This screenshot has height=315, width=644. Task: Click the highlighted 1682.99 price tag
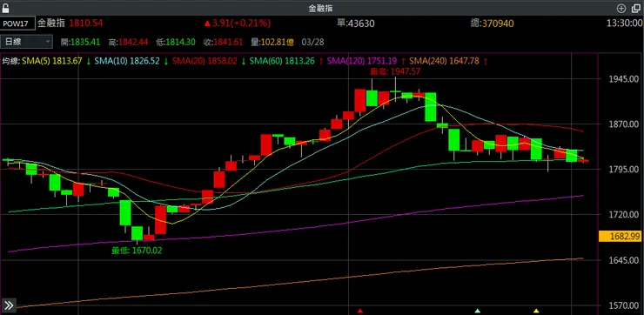(621, 236)
